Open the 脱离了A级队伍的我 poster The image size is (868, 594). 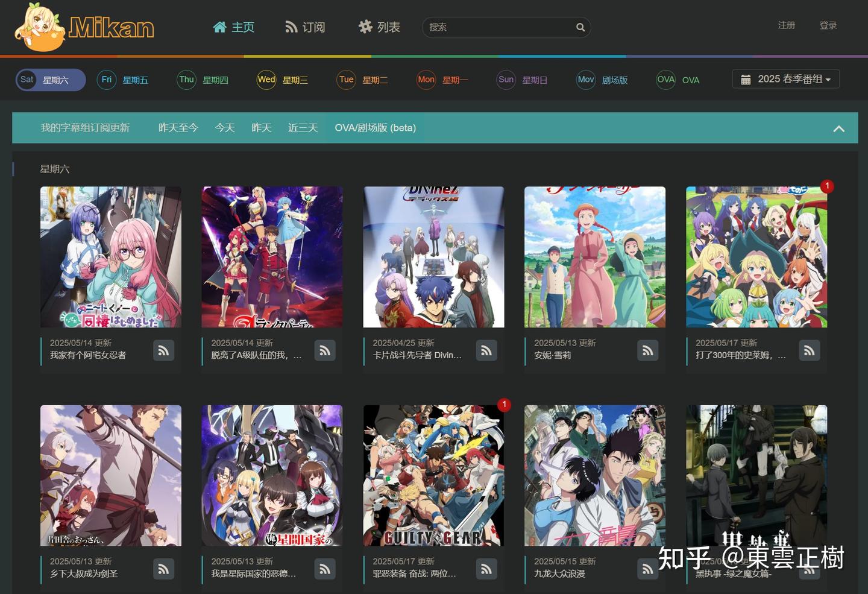(x=272, y=257)
